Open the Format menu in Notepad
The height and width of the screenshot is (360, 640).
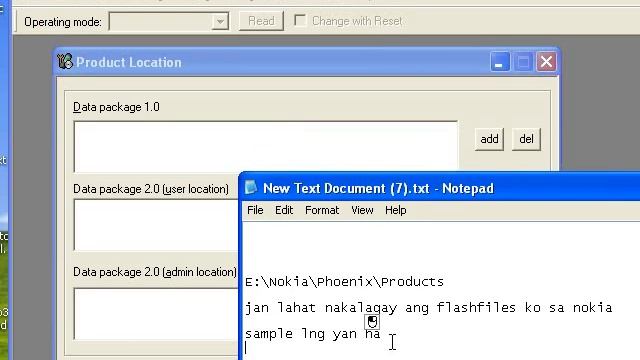pos(322,210)
